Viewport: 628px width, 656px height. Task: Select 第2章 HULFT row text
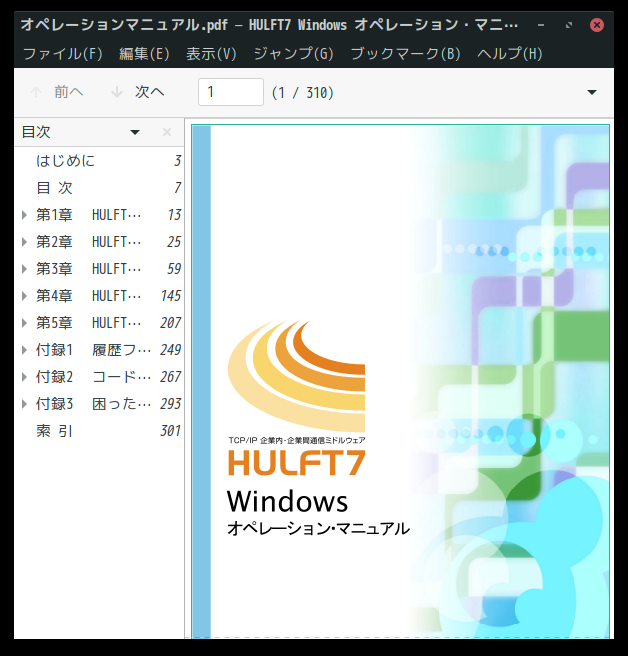89,242
